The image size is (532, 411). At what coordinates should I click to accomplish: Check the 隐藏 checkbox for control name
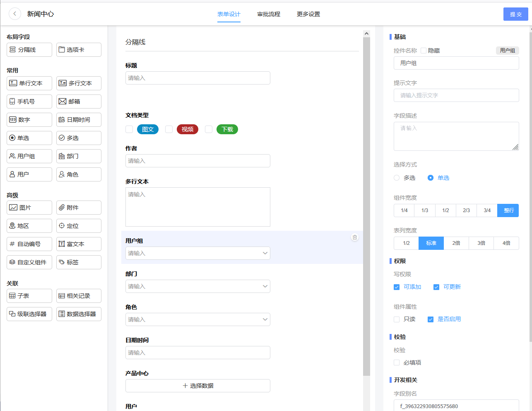click(x=424, y=51)
